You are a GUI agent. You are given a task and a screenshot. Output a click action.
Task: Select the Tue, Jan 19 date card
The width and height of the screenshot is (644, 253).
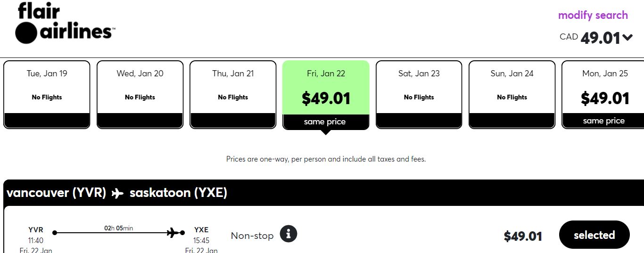click(x=47, y=94)
